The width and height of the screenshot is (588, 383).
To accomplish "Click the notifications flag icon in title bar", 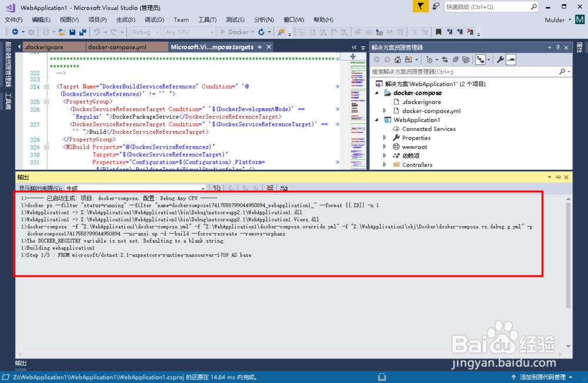I will (420, 6).
